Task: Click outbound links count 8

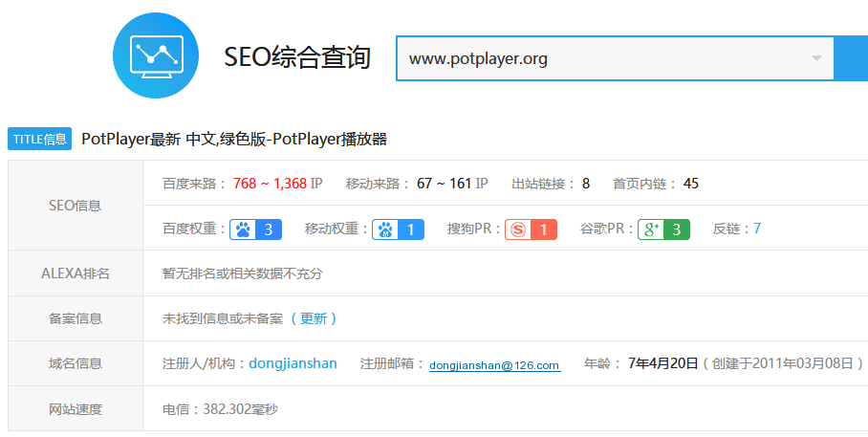Action: [586, 184]
